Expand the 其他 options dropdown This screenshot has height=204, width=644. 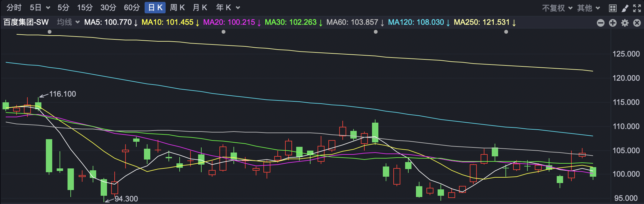click(x=588, y=8)
